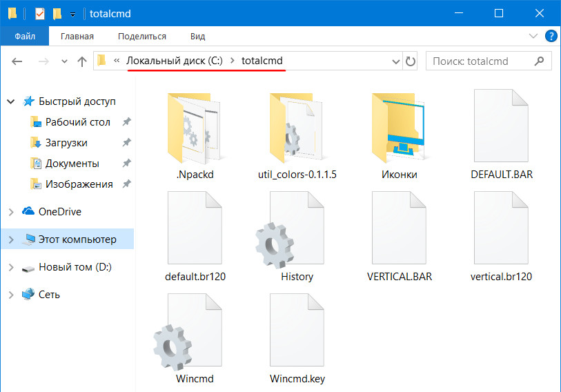Show hidden path segments via double chevron
Screen dimensions: 561x392
point(117,61)
